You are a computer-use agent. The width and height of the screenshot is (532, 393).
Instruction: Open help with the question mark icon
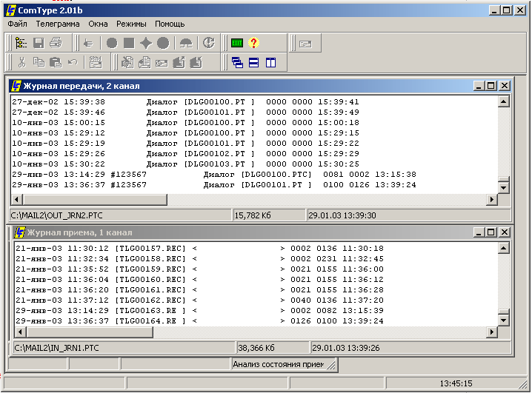(253, 43)
